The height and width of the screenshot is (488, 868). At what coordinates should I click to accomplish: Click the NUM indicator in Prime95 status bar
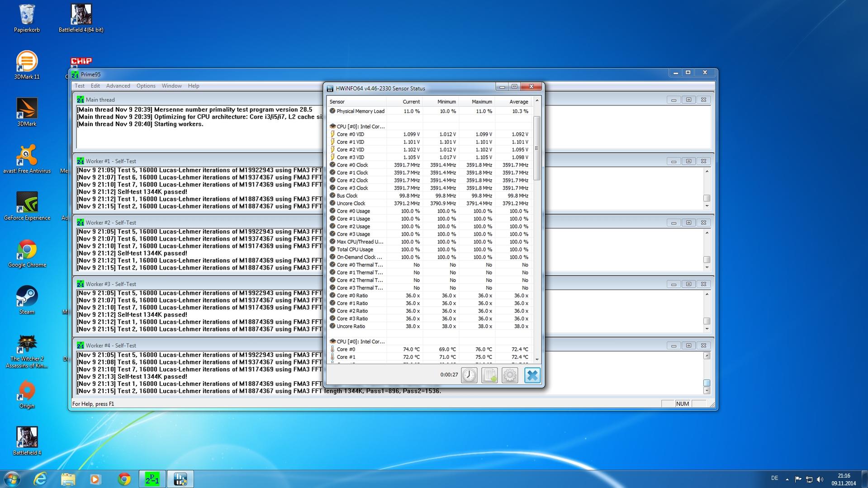click(x=682, y=404)
